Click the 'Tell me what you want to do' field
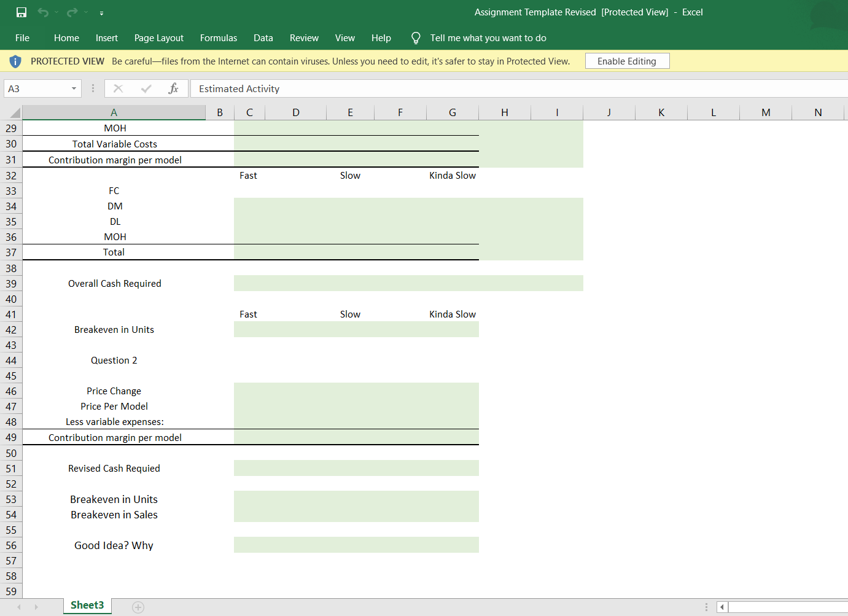848x616 pixels. point(488,37)
